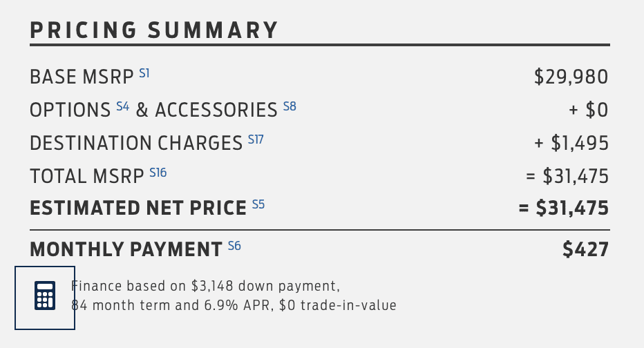Open footnote S16 next to Total MSRP
The width and height of the screenshot is (644, 348).
click(x=158, y=172)
